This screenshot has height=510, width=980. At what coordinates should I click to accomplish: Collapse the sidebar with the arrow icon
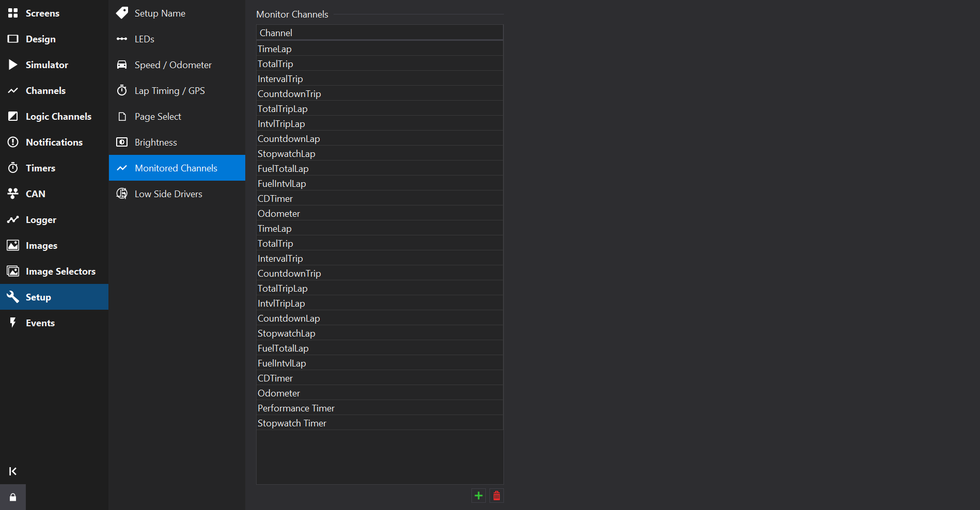(13, 471)
